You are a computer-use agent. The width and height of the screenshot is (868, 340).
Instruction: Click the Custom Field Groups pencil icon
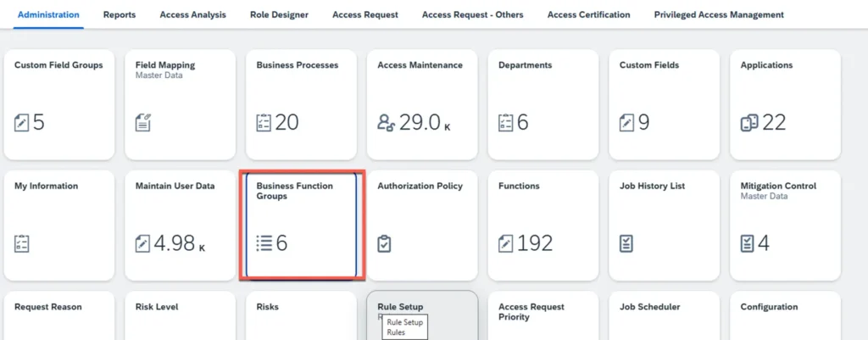(22, 123)
